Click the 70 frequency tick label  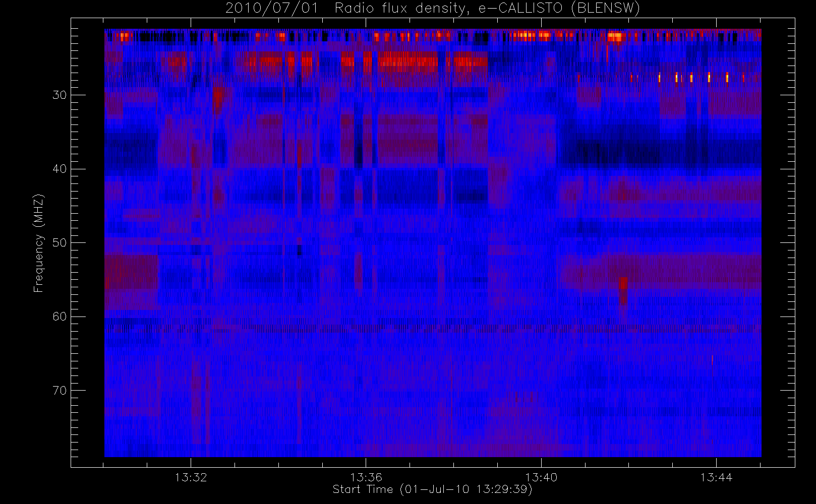[59, 391]
